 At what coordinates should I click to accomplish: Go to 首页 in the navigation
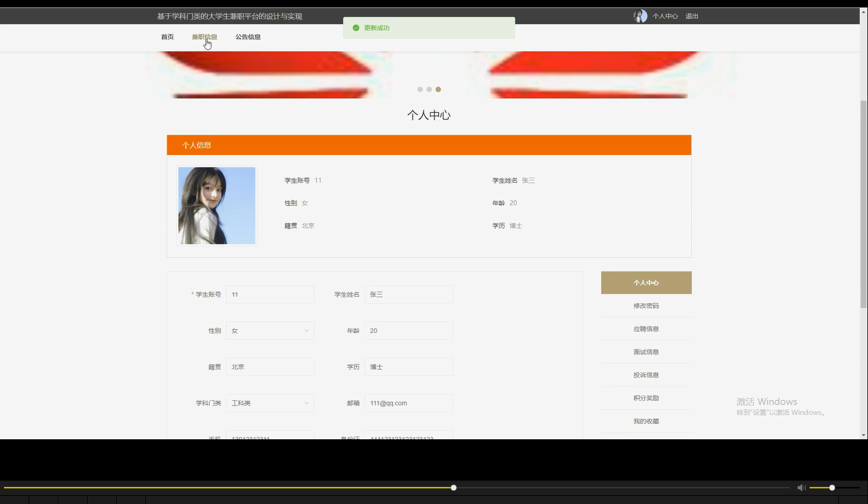pos(167,36)
